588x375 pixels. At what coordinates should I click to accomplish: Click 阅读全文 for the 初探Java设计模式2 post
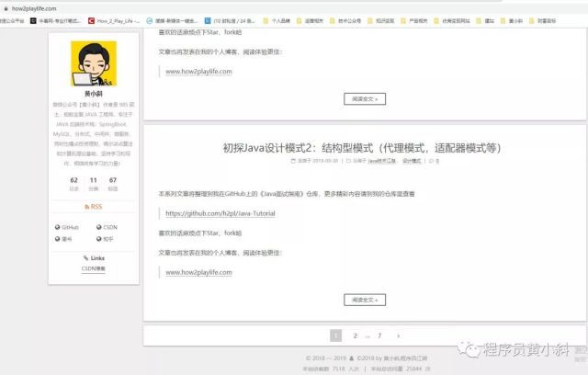coord(365,300)
